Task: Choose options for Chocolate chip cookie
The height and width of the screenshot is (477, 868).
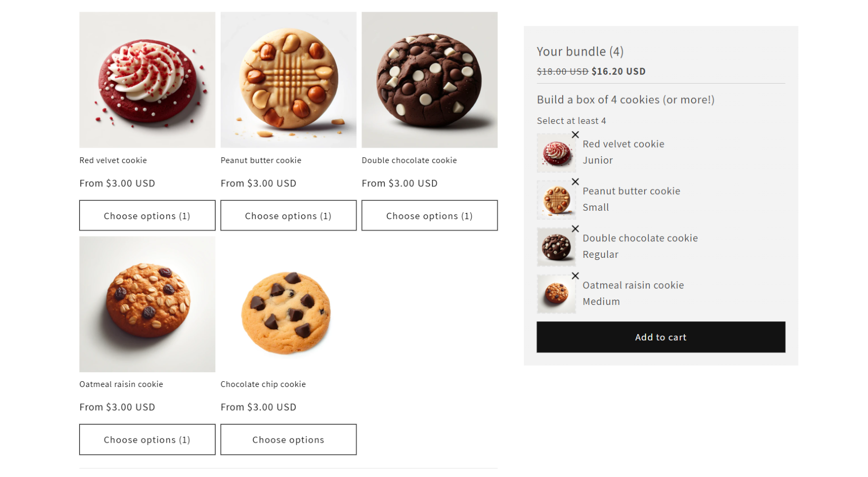Action: pyautogui.click(x=288, y=439)
